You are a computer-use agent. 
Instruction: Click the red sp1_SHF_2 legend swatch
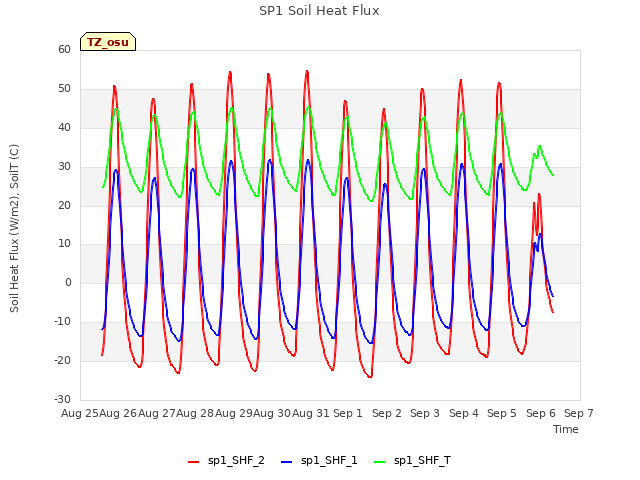(193, 462)
